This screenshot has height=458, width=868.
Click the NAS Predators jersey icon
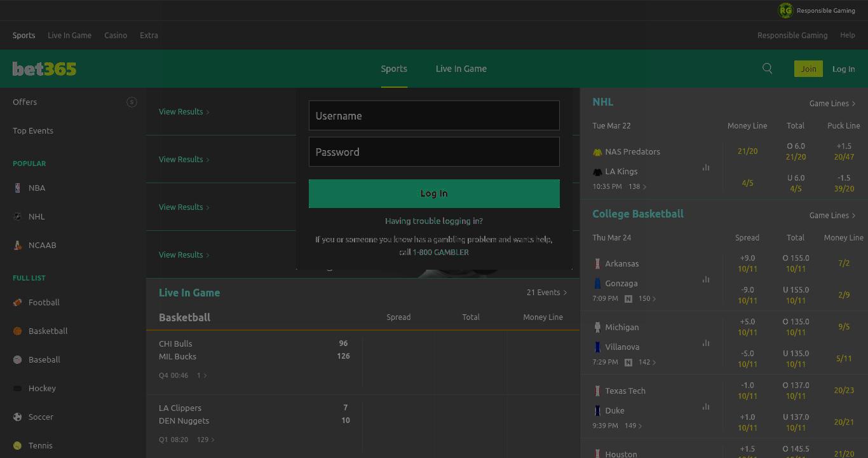[597, 152]
